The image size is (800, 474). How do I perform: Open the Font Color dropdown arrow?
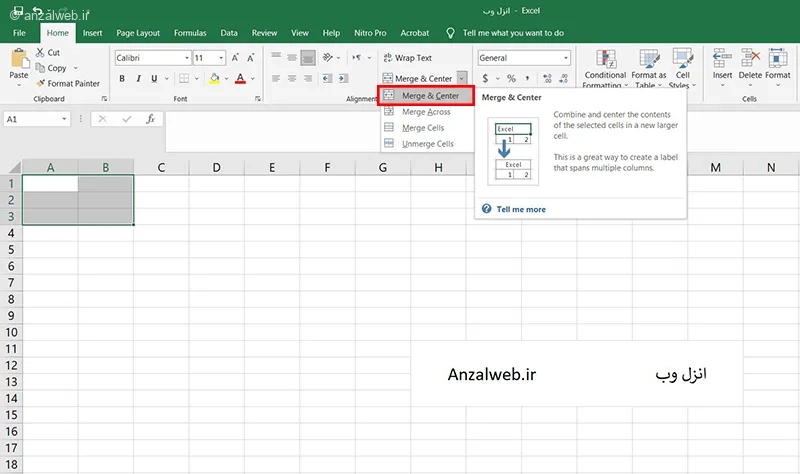[x=253, y=79]
